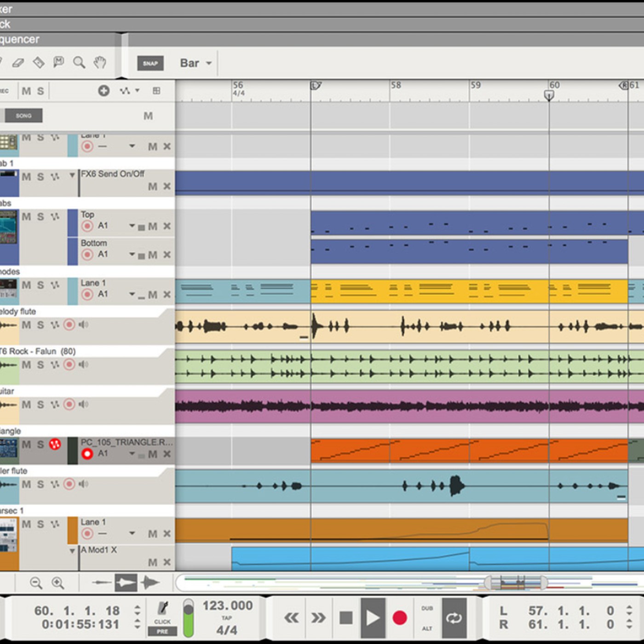This screenshot has height=644, width=644.
Task: Select the Mute tool in toolbar
Action: coord(58,62)
